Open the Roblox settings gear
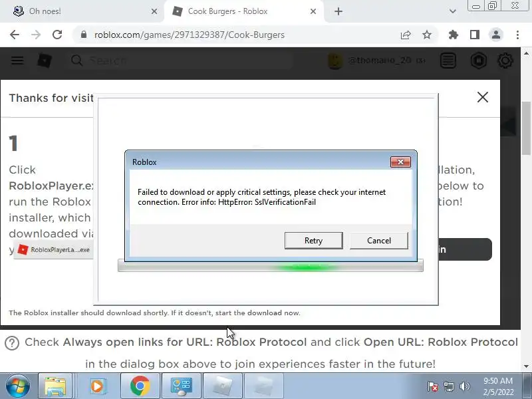 (x=505, y=61)
